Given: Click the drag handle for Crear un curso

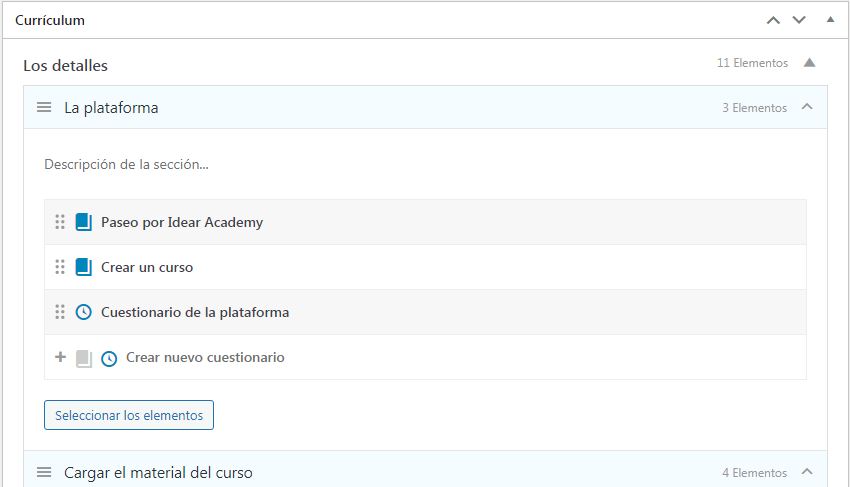Looking at the screenshot, I should pyautogui.click(x=60, y=267).
